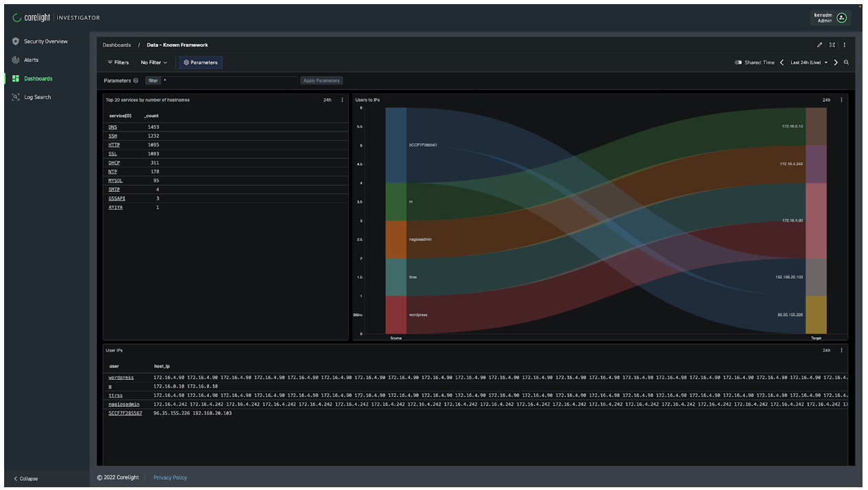This screenshot has width=868, height=490.
Task: Click the Log Search icon
Action: tap(16, 97)
